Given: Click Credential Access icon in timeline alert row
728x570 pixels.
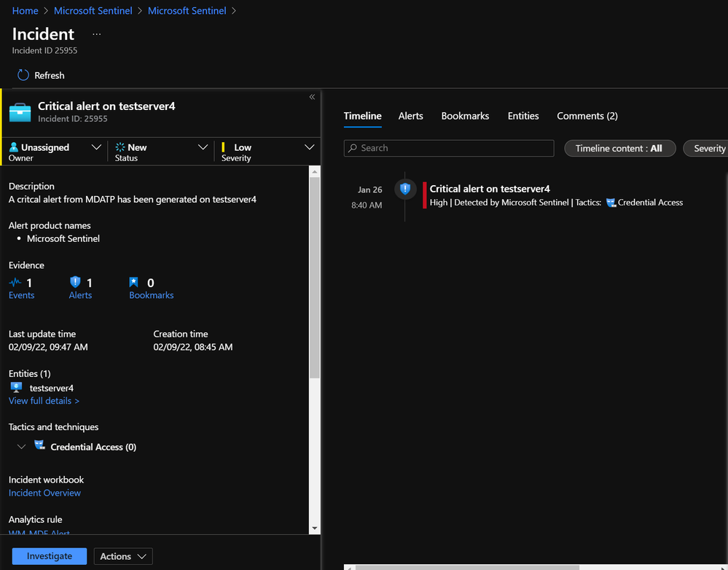Looking at the screenshot, I should tap(611, 203).
